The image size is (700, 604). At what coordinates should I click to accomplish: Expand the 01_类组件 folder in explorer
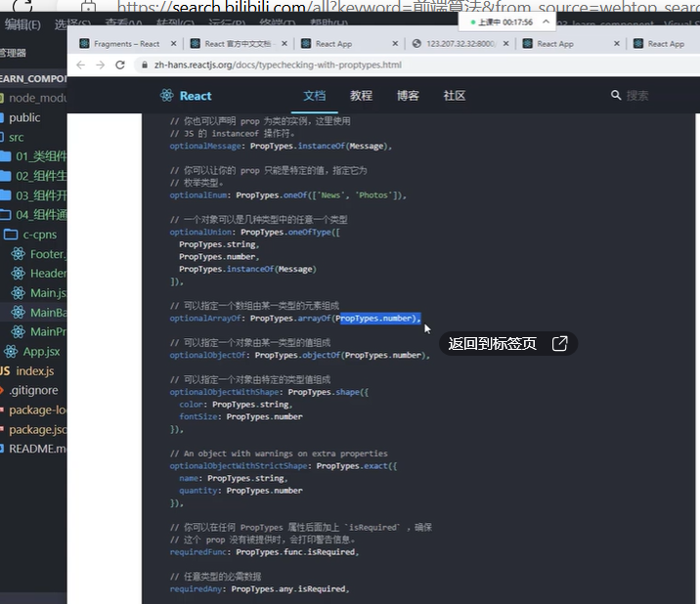tap(33, 156)
